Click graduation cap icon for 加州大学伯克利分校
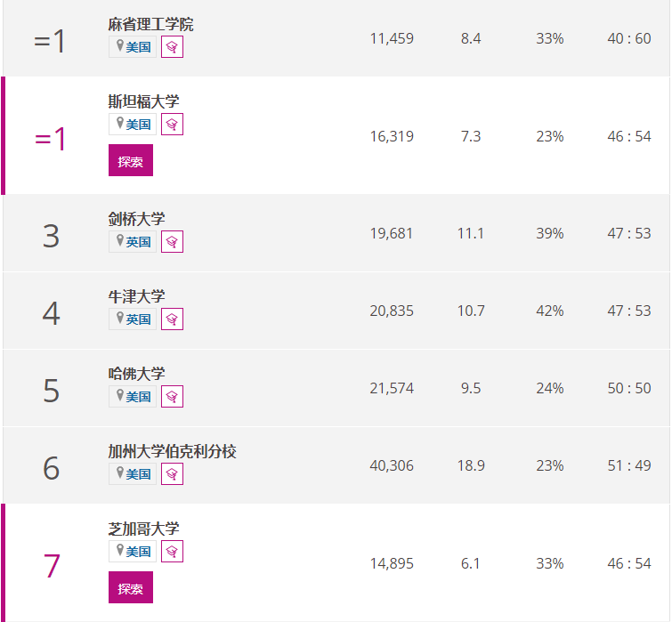The width and height of the screenshot is (672, 622). click(x=172, y=473)
